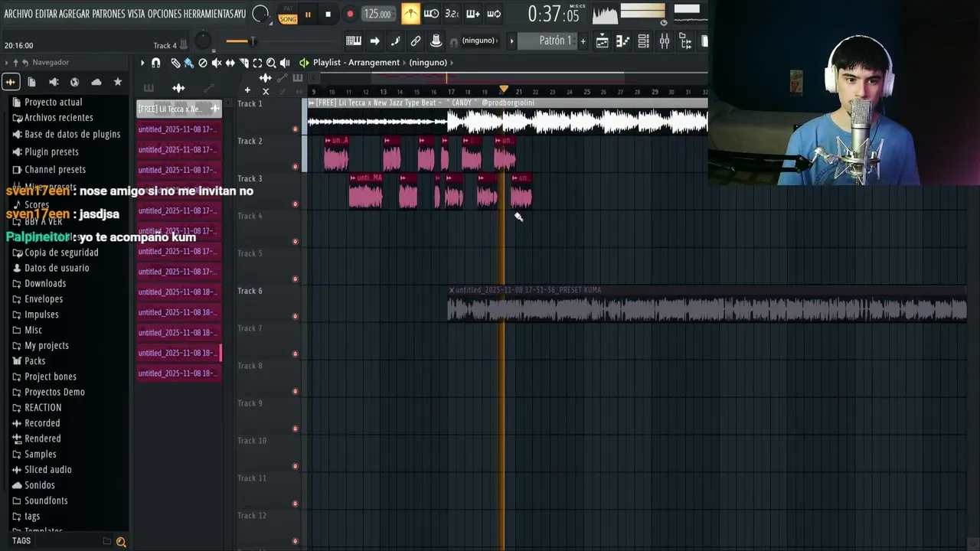
Task: Select the Select tool in playlist toolbar
Action: 257,63
